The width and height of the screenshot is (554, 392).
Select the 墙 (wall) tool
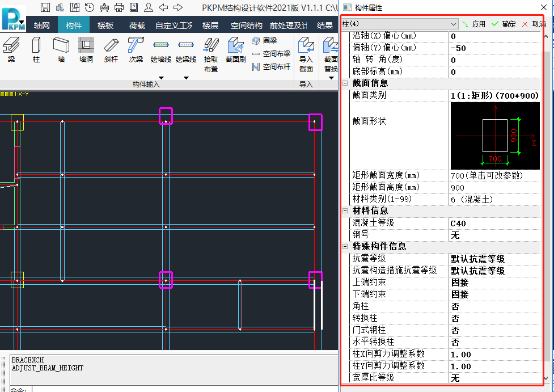pyautogui.click(x=61, y=50)
